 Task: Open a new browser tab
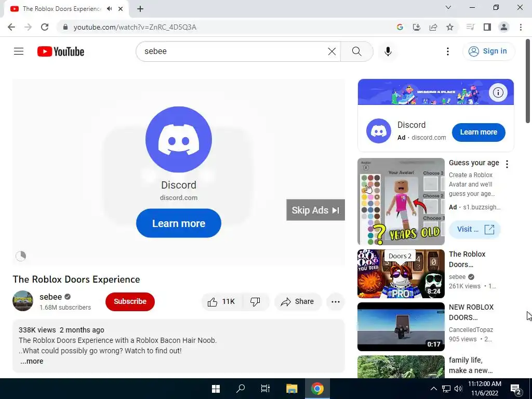coord(140,9)
